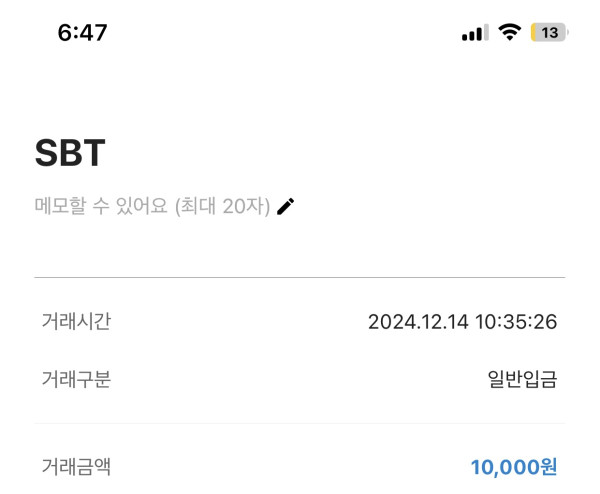
Task: Tap the cellular signal bars icon
Action: tap(474, 33)
